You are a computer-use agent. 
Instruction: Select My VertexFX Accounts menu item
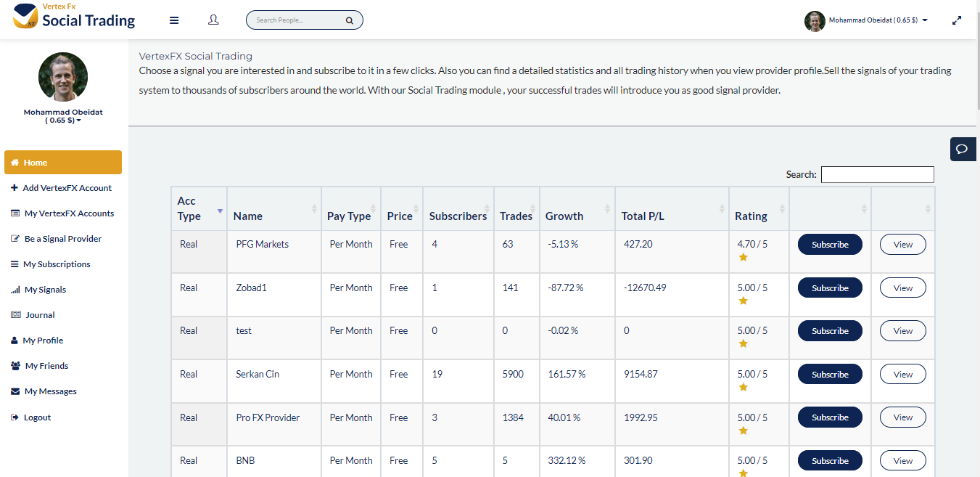tap(68, 213)
